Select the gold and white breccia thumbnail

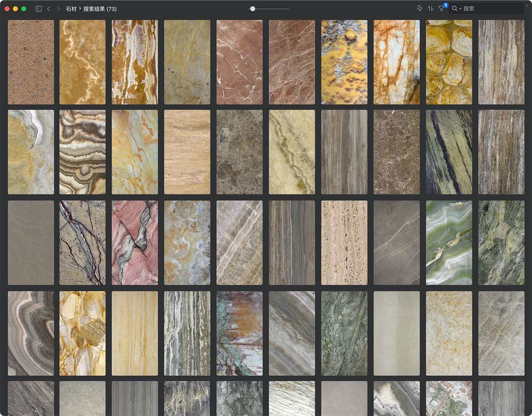82,333
